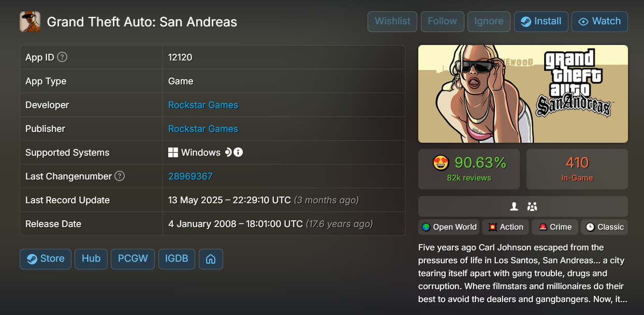Click the Last Changenumber help icon
This screenshot has width=644, height=315.
click(x=120, y=176)
